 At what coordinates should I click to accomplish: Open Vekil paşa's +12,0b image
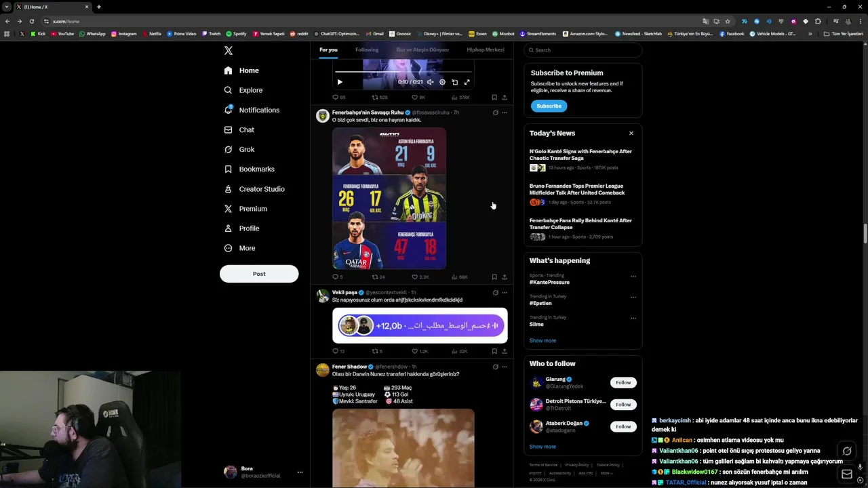pos(420,325)
